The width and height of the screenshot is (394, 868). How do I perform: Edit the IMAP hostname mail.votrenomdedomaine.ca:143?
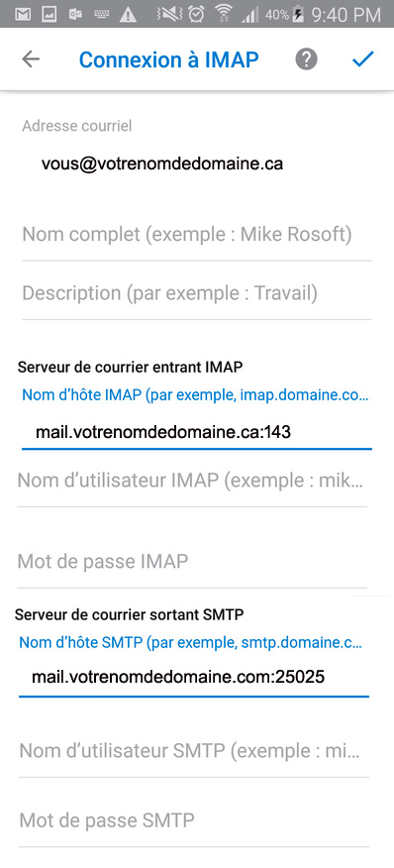point(196,432)
